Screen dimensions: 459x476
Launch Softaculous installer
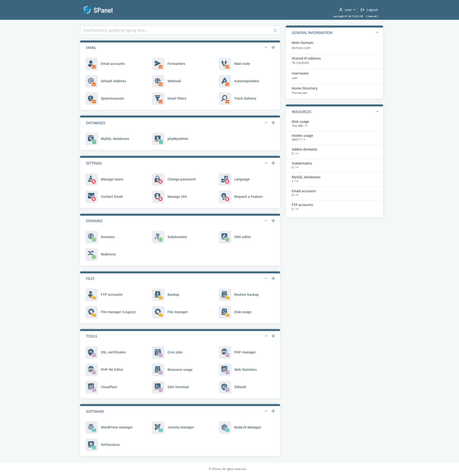pyautogui.click(x=92, y=445)
